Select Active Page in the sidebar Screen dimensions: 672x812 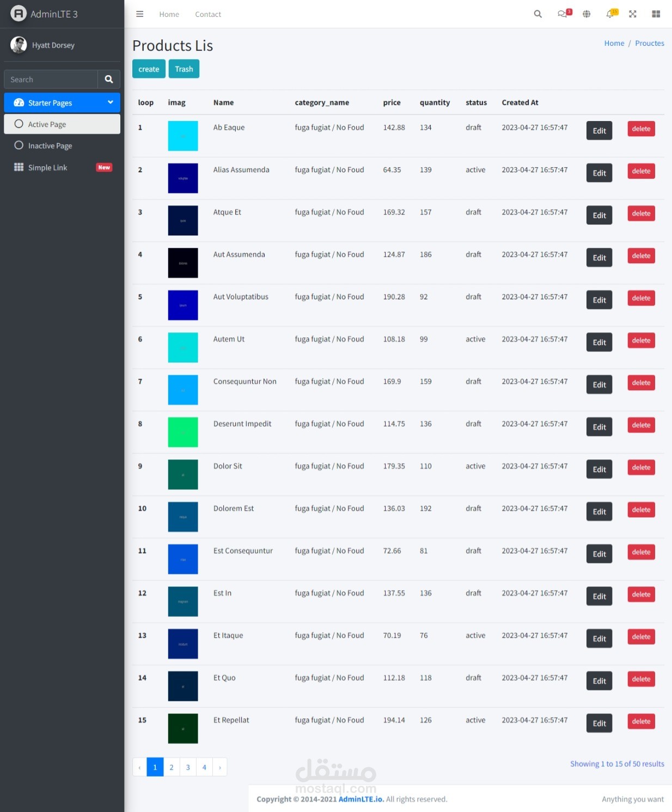(62, 124)
